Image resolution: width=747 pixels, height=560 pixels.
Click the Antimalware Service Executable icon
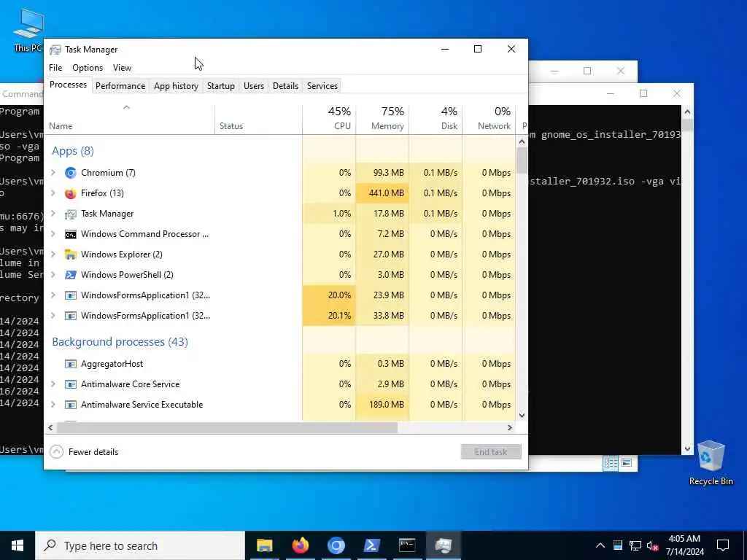pos(71,405)
